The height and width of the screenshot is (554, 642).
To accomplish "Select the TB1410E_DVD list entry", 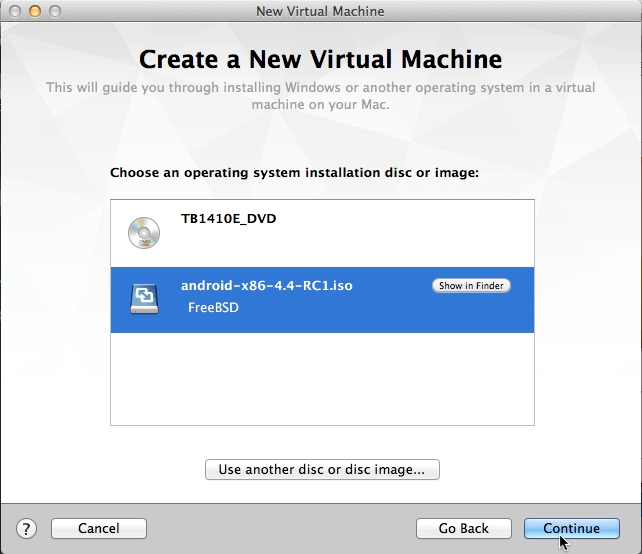I will [x=322, y=233].
